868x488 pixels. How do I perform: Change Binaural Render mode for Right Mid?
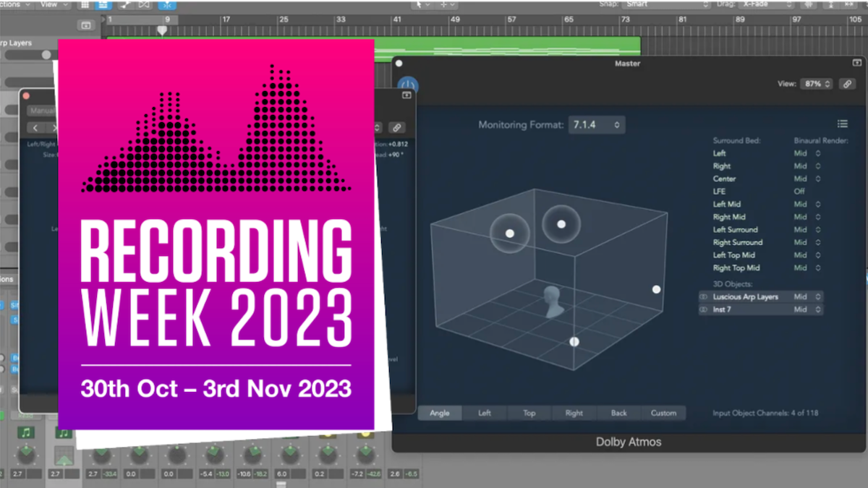click(807, 217)
